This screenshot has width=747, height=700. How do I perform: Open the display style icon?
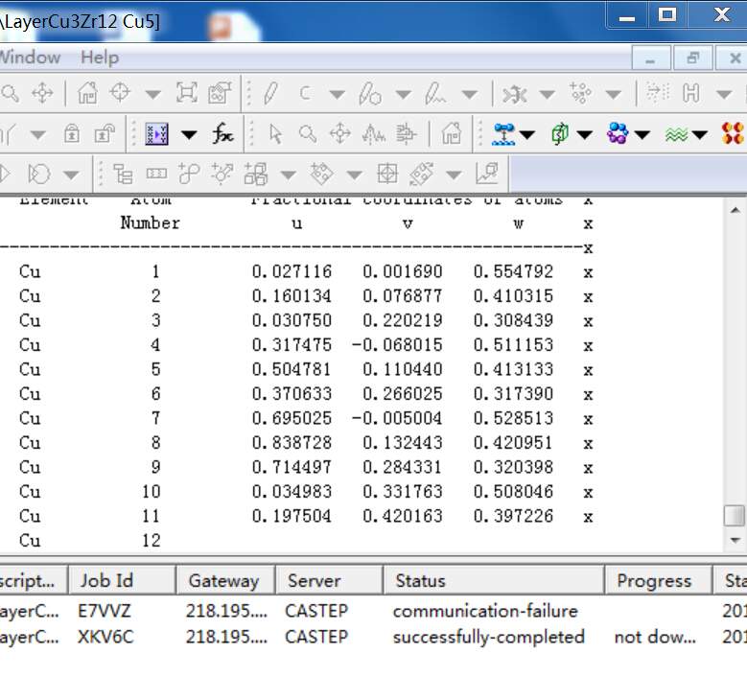click(x=220, y=92)
